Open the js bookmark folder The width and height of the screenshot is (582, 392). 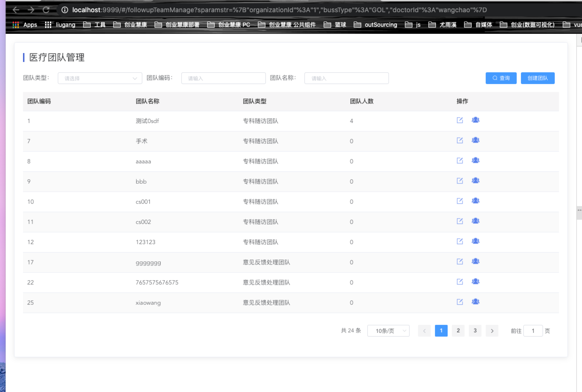pos(413,25)
